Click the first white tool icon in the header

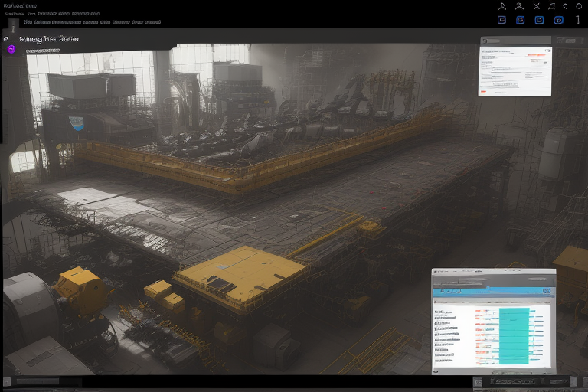click(502, 6)
